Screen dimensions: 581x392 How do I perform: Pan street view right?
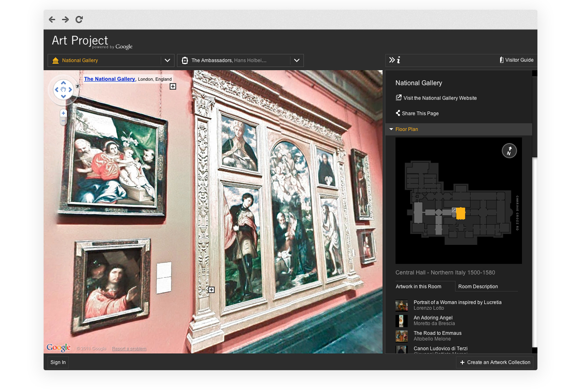tap(71, 90)
